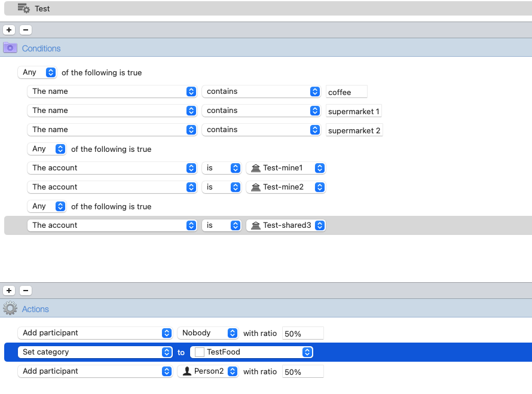This screenshot has height=394, width=532.
Task: Open the Set category action dropdown
Action: tap(95, 352)
